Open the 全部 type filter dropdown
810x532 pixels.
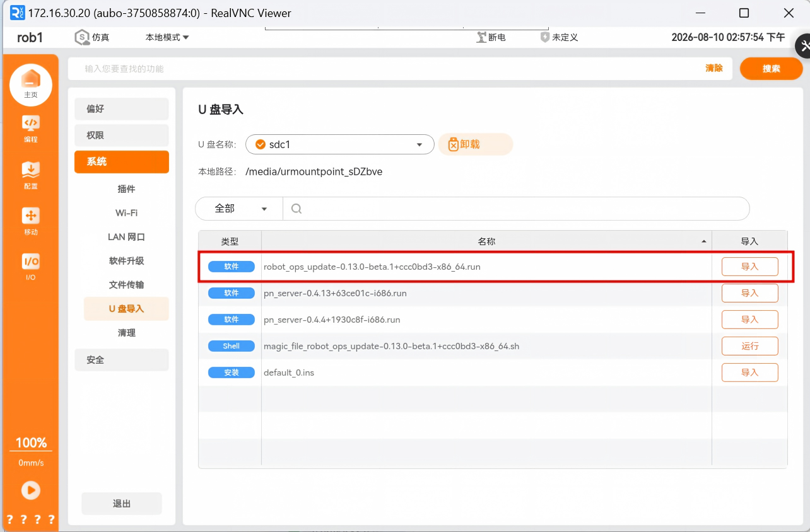[239, 209]
